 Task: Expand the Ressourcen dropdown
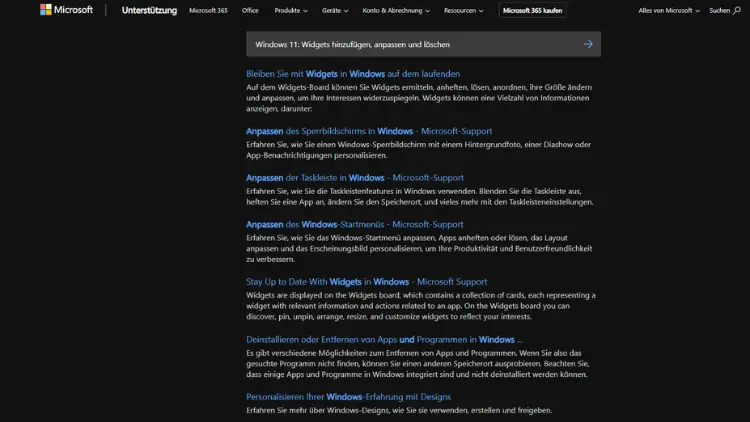pos(463,10)
